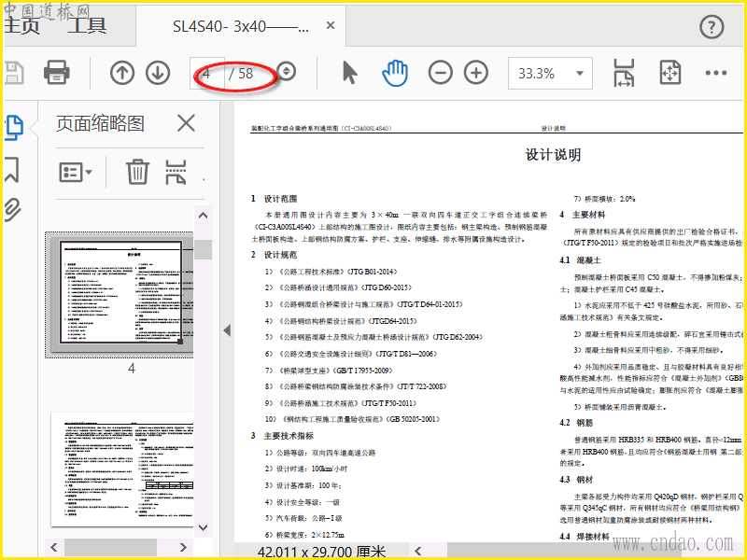This screenshot has height=560, width=747.
Task: Click the heading 3 主要技术指标
Action: [x=283, y=436]
